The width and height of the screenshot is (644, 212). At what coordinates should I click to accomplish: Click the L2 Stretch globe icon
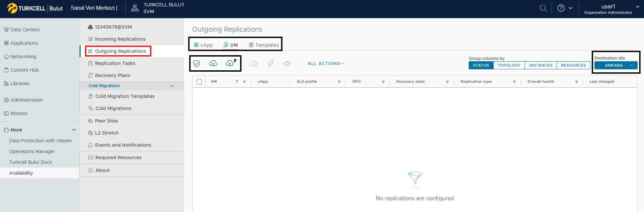click(x=90, y=133)
